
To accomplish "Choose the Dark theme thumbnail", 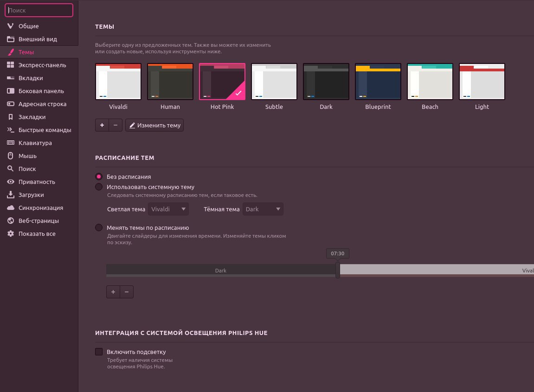I will 326,82.
